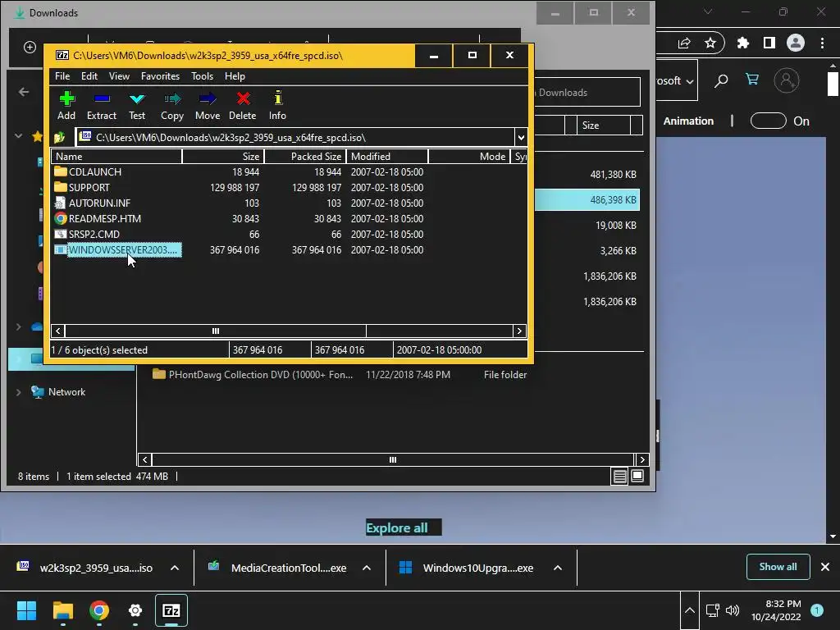Click the Copy toolbar icon in 7-Zip
840x630 pixels.
click(x=172, y=106)
